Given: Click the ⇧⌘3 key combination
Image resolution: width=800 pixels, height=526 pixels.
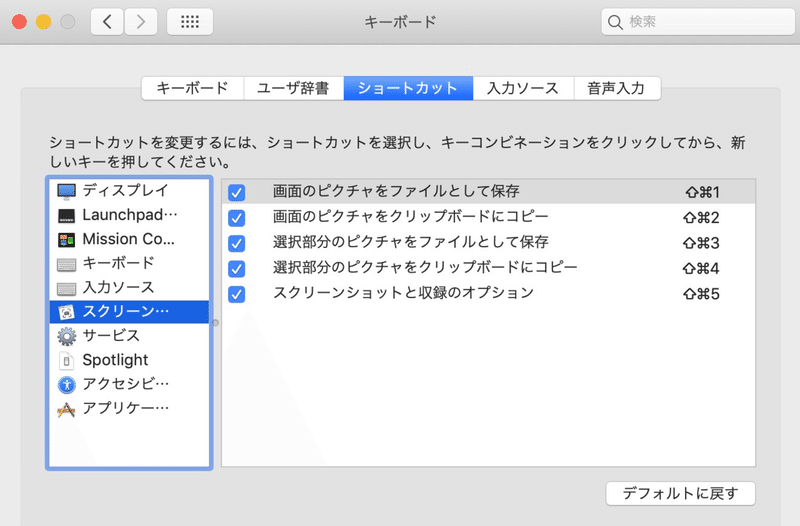Looking at the screenshot, I should click(x=701, y=243).
